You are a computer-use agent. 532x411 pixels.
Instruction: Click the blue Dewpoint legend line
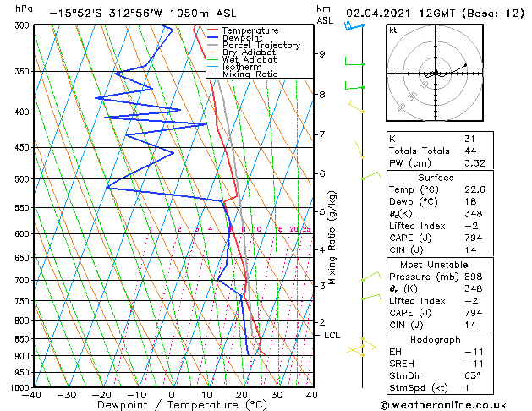pyautogui.click(x=212, y=38)
